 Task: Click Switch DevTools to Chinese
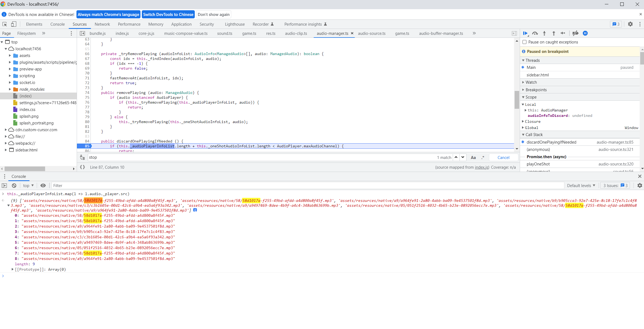pos(168,14)
